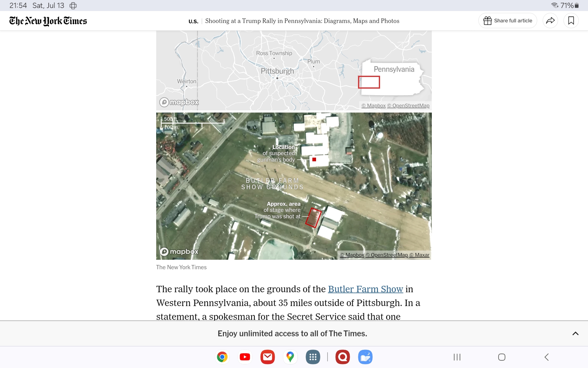Expand the unlimited access banner chevron
This screenshot has height=368, width=588.
575,333
